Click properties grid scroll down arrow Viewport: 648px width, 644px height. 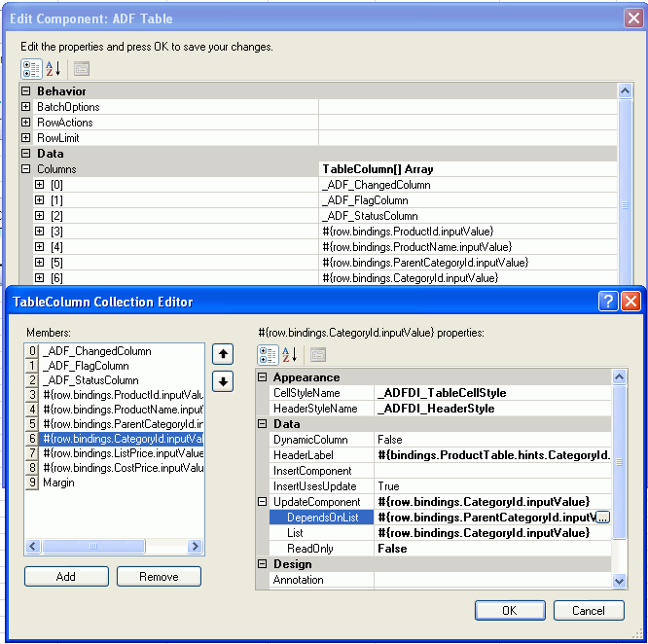(619, 581)
